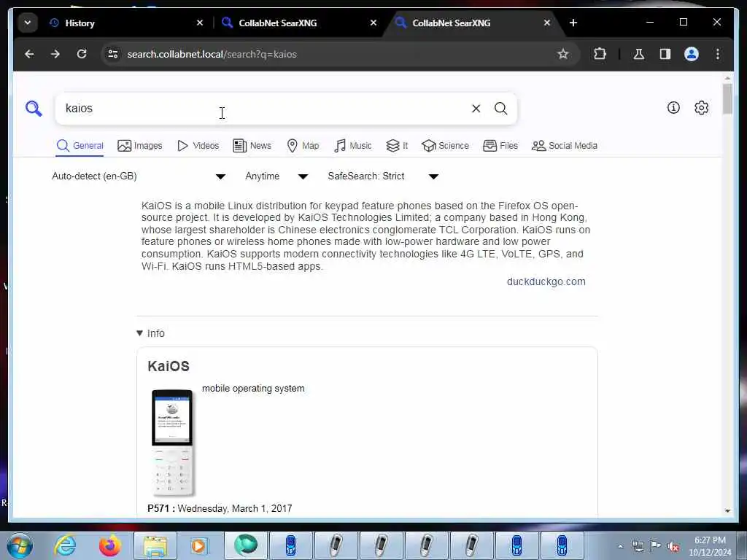Select the Science search category
This screenshot has height=560, width=747.
(446, 146)
